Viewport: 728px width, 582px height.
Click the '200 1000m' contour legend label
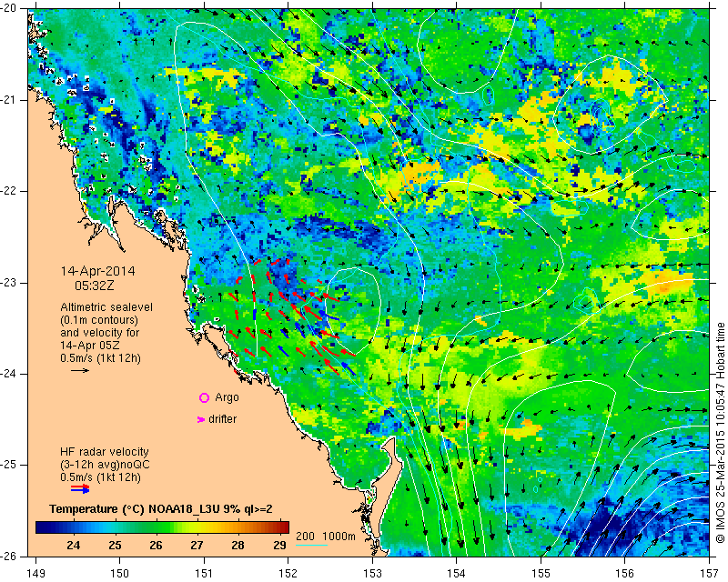click(326, 536)
